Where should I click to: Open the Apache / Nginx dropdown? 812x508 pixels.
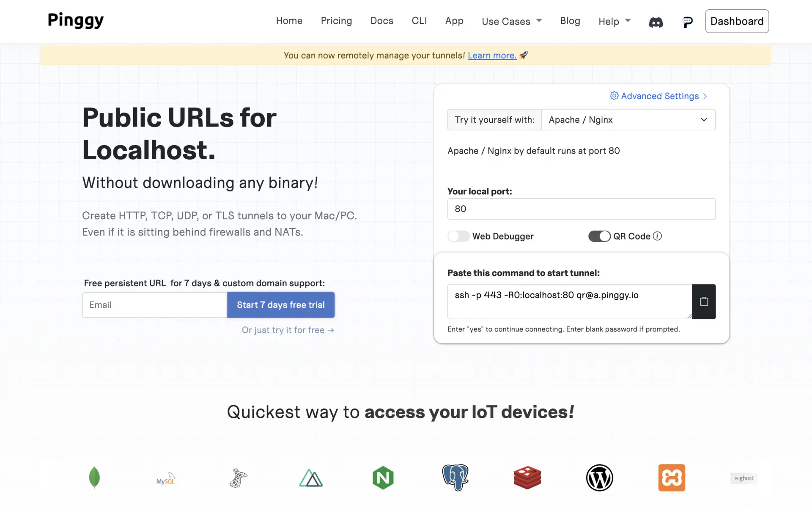coord(628,120)
